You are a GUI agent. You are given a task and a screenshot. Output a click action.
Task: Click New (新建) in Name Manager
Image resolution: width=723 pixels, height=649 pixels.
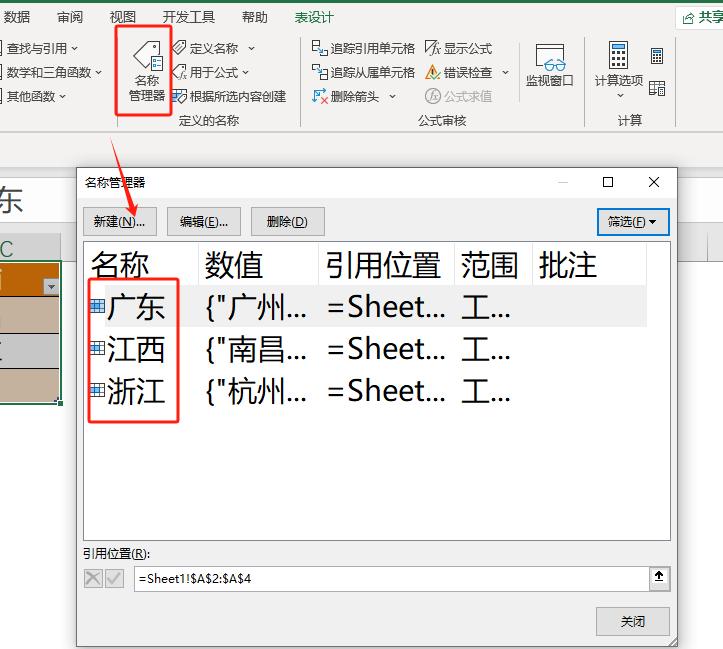(120, 222)
